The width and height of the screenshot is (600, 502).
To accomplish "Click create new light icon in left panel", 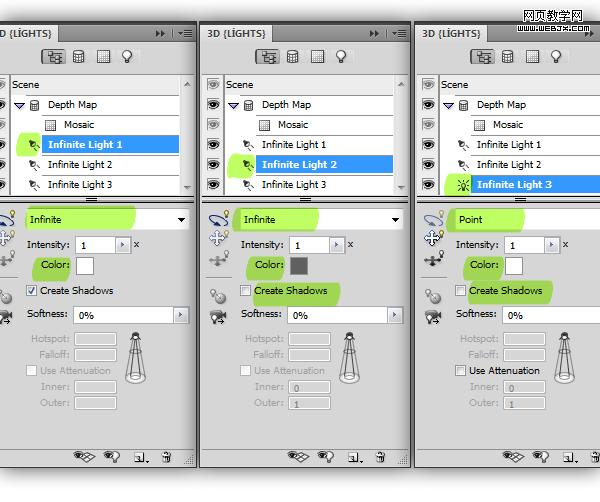I will click(x=140, y=457).
